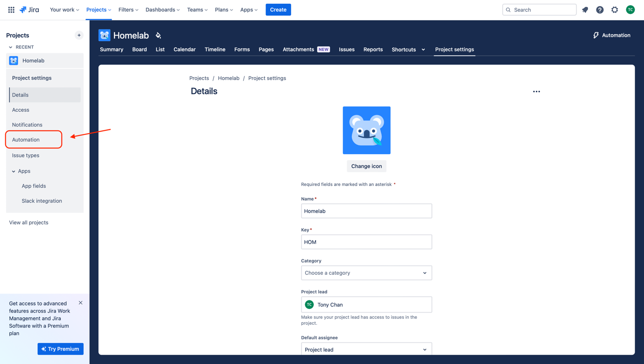The width and height of the screenshot is (644, 364).
Task: Switch to the Timeline tab
Action: point(215,50)
